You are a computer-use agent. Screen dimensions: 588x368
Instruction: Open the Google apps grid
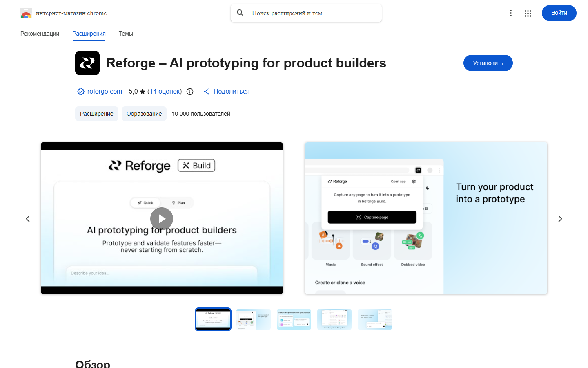[528, 13]
